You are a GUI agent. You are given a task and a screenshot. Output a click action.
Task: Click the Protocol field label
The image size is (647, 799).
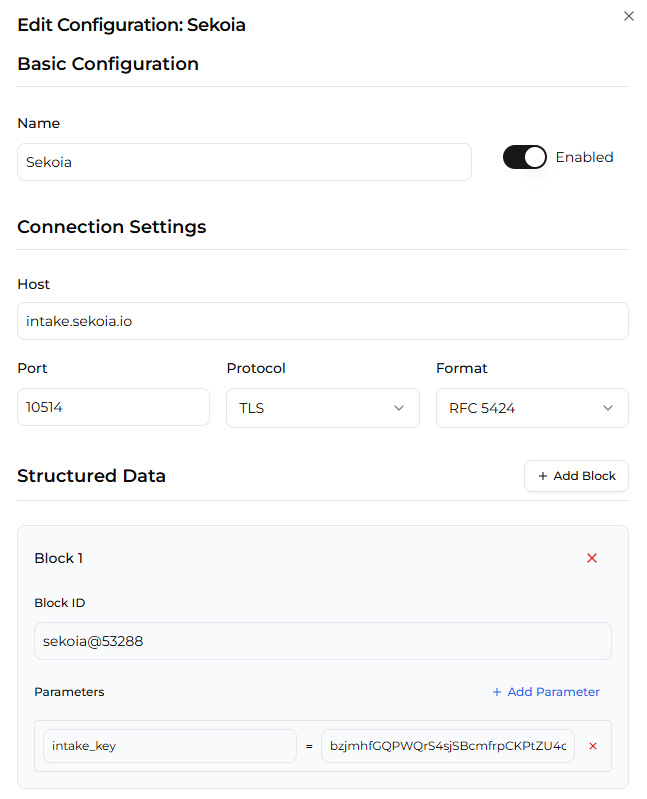click(x=256, y=368)
